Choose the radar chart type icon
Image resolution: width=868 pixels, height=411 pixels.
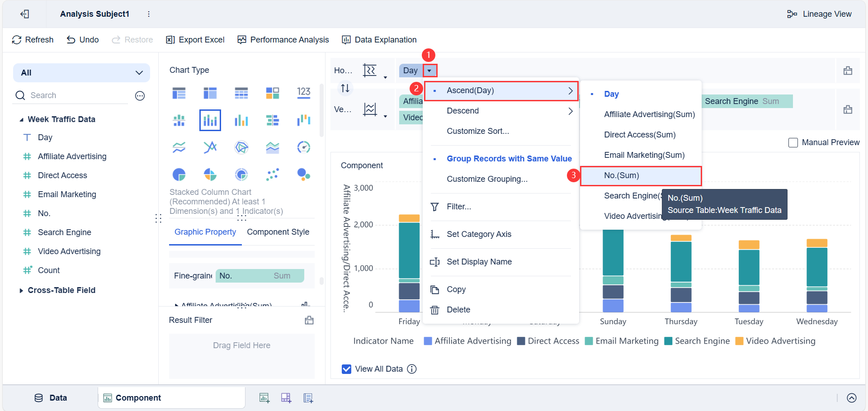click(x=241, y=147)
